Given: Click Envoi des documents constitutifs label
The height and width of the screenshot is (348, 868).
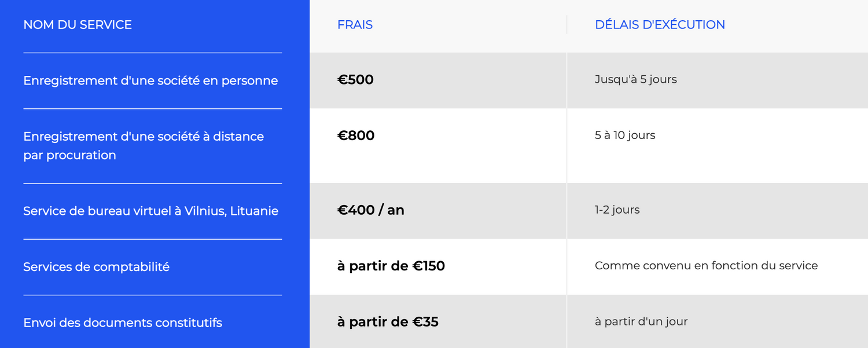Looking at the screenshot, I should coord(123,323).
